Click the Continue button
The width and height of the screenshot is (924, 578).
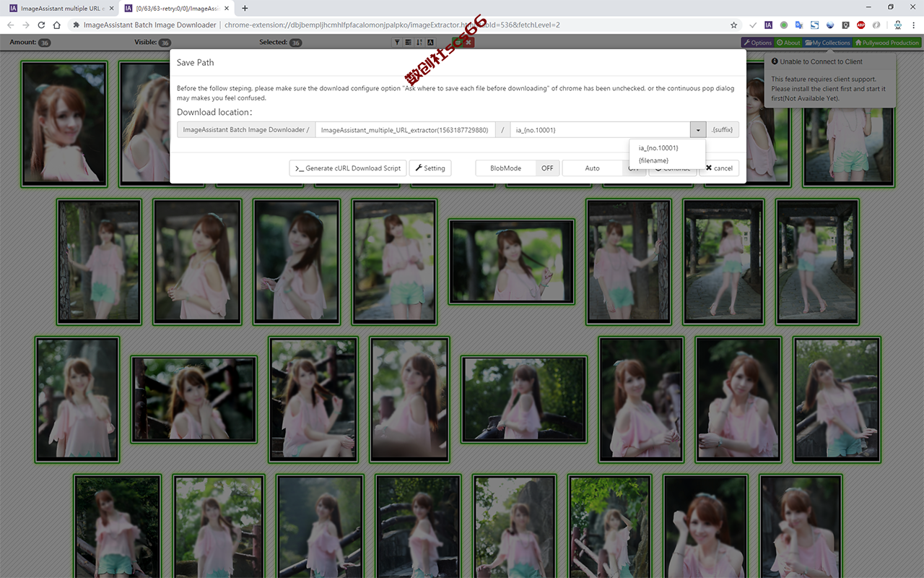(x=672, y=168)
